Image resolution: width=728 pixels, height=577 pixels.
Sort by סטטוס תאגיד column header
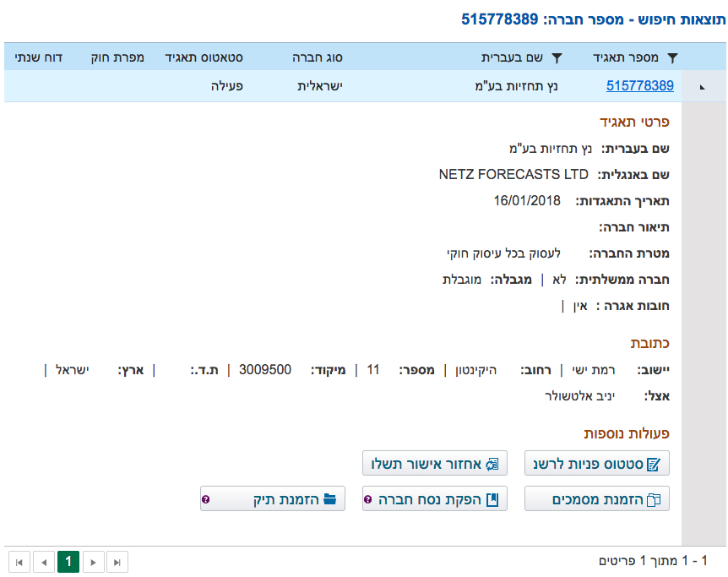click(204, 57)
